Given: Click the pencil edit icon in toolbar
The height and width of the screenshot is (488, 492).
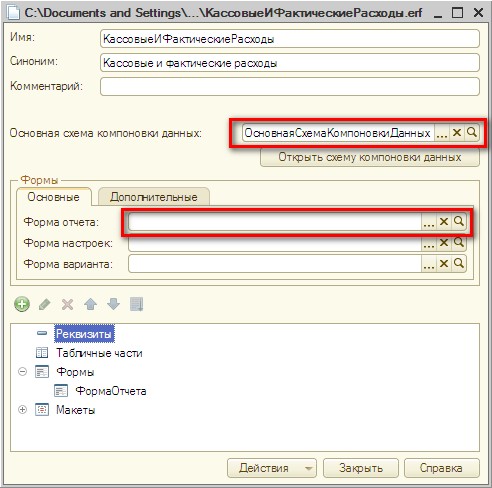Looking at the screenshot, I should tap(45, 304).
